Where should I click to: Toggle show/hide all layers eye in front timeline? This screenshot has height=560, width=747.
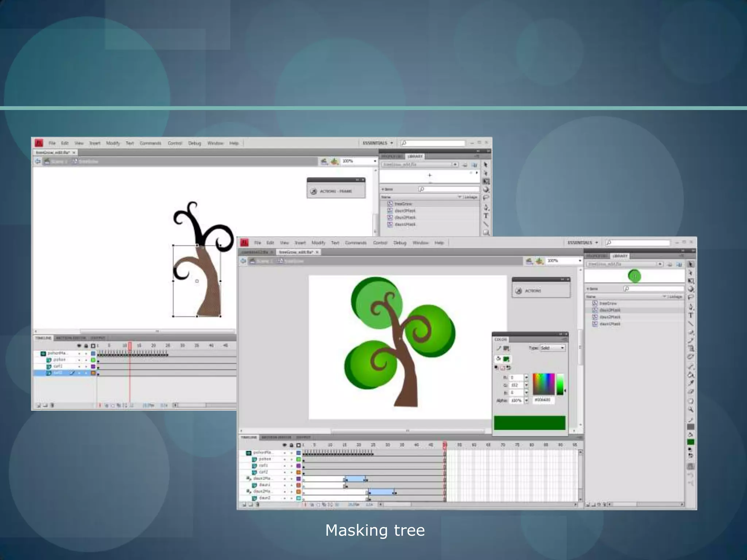285,445
